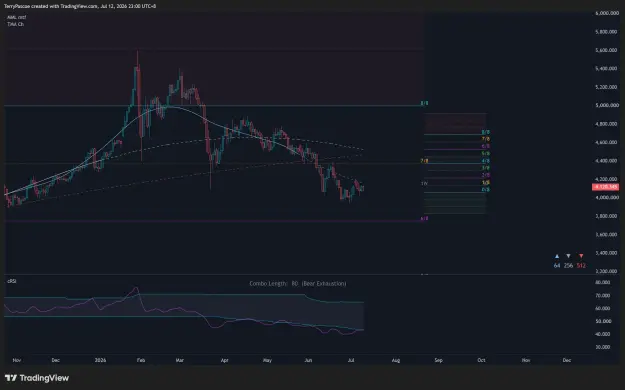The width and height of the screenshot is (625, 390).
Task: Click the Apr label on time axis
Action: tap(225, 360)
